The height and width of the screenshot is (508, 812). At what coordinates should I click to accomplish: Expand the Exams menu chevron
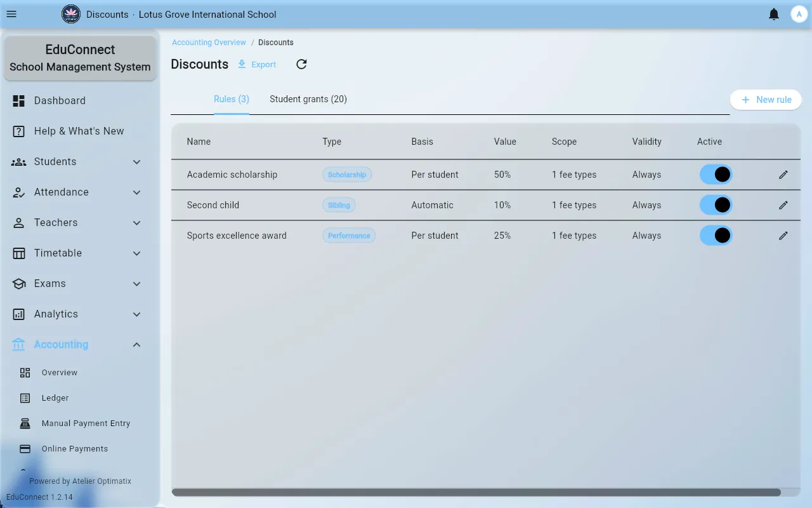(x=136, y=284)
